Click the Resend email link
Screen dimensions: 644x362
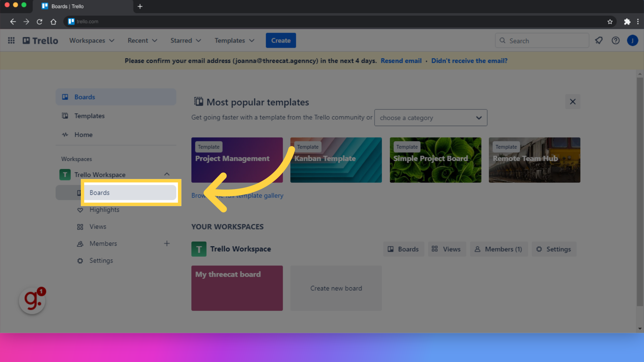[401, 61]
